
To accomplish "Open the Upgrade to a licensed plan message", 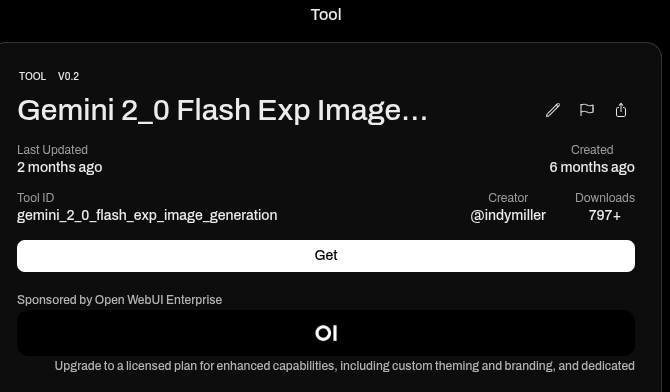I will pyautogui.click(x=344, y=366).
